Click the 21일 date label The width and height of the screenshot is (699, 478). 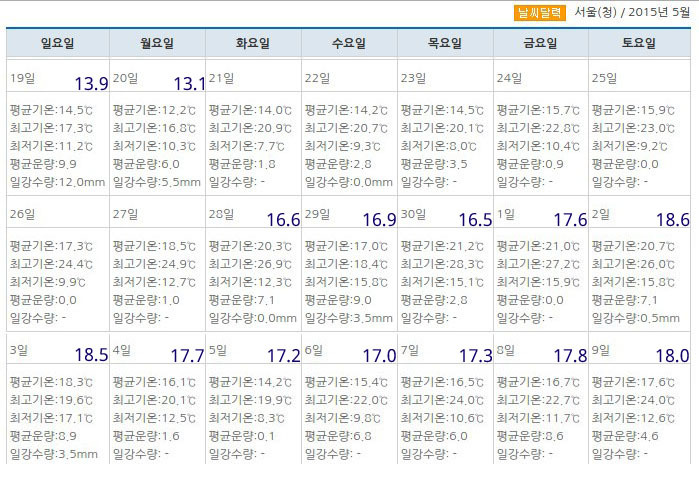point(222,78)
